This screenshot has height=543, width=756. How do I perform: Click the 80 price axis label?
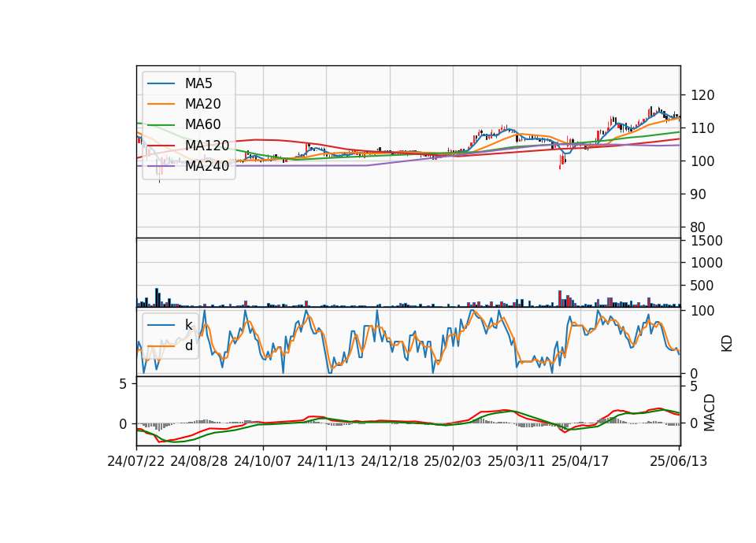coord(699,227)
